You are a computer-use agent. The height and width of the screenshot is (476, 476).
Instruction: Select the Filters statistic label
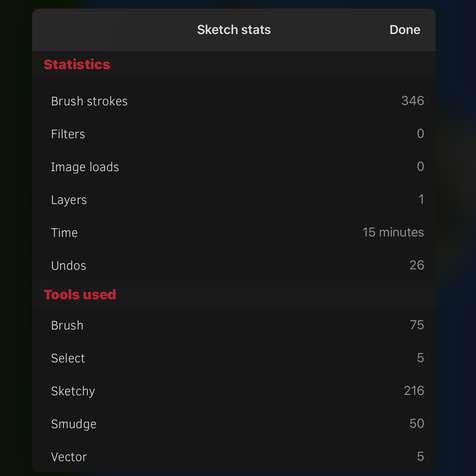click(68, 134)
